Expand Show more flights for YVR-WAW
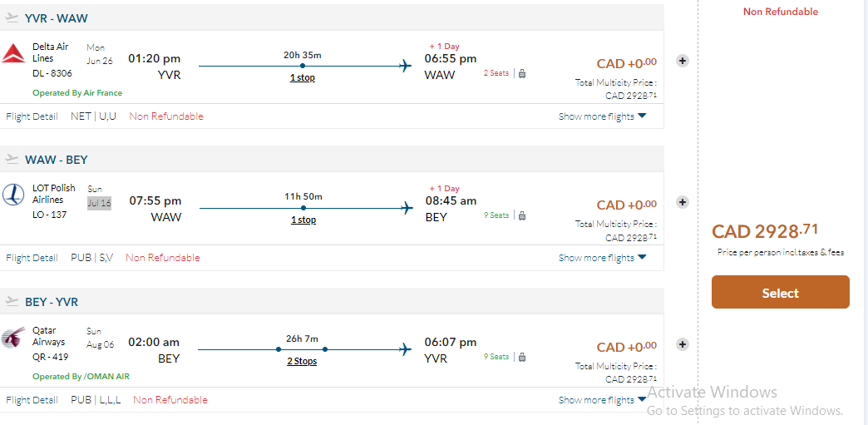 click(x=602, y=116)
